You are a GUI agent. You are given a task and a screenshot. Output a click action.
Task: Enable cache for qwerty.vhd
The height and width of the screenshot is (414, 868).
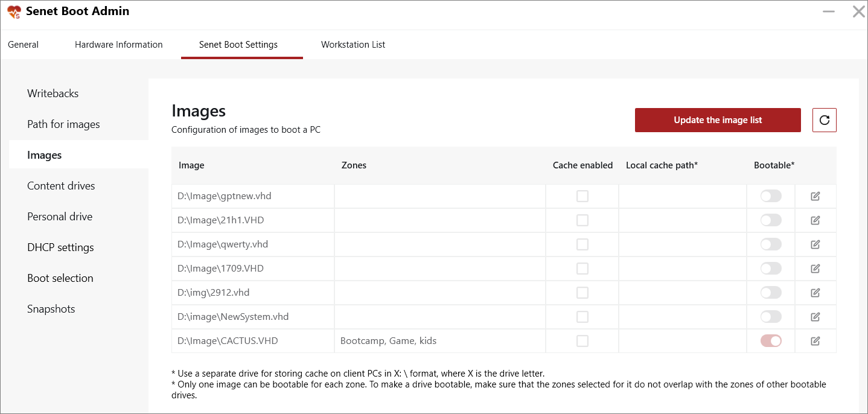[x=582, y=244]
